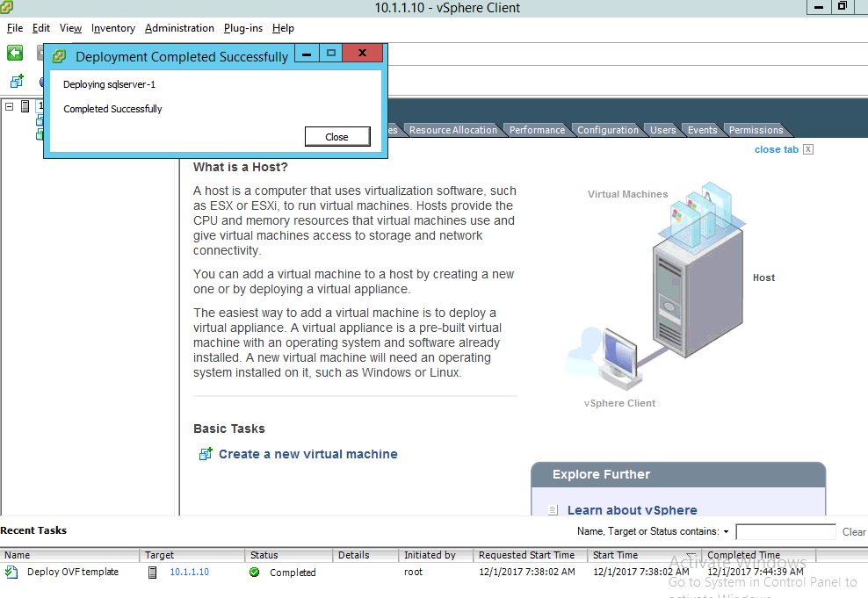Click the Clear filter button
Image resolution: width=868 pixels, height=598 pixels.
854,531
